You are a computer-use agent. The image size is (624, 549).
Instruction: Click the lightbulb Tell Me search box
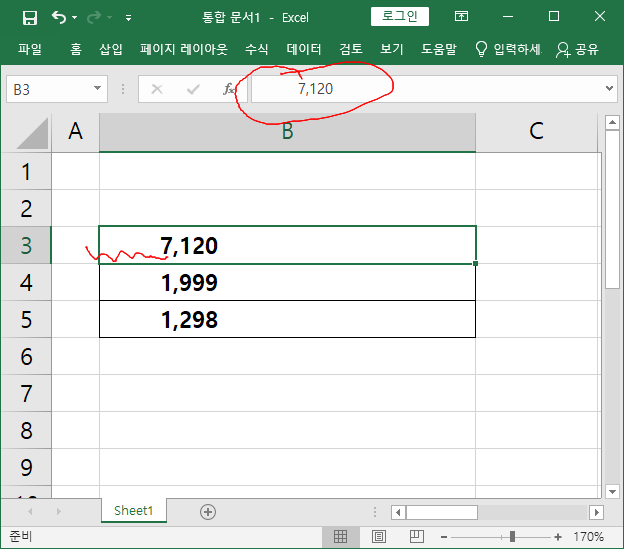point(509,49)
